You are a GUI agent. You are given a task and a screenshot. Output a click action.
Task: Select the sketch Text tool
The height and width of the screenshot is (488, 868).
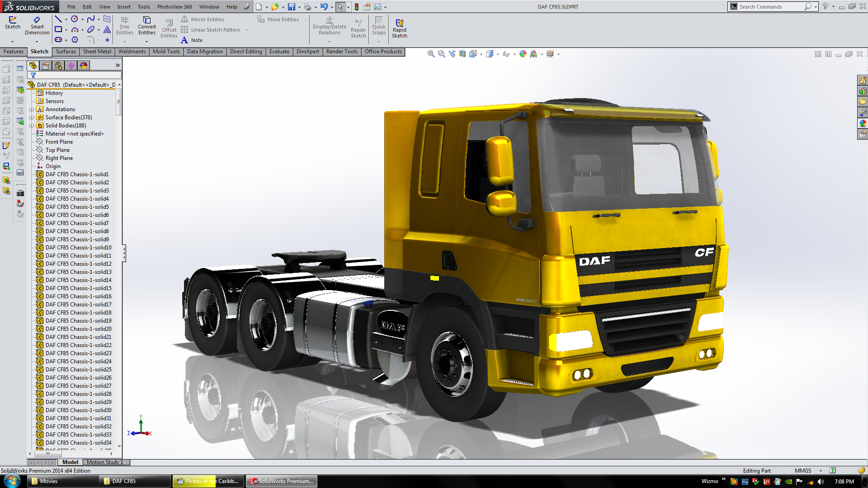pyautogui.click(x=107, y=29)
